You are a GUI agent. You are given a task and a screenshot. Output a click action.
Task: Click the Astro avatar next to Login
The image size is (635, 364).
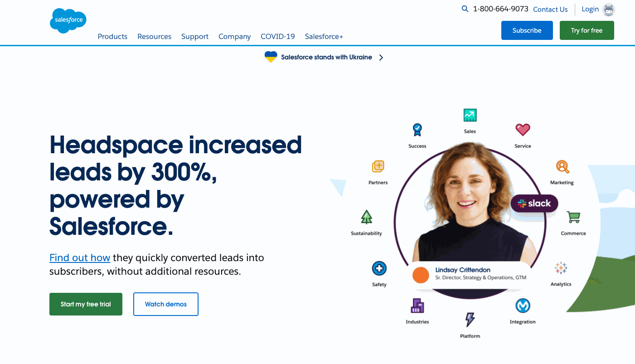click(x=609, y=9)
